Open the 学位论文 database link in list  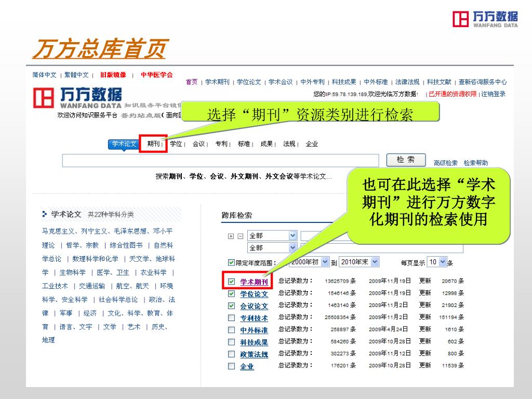pyautogui.click(x=254, y=294)
